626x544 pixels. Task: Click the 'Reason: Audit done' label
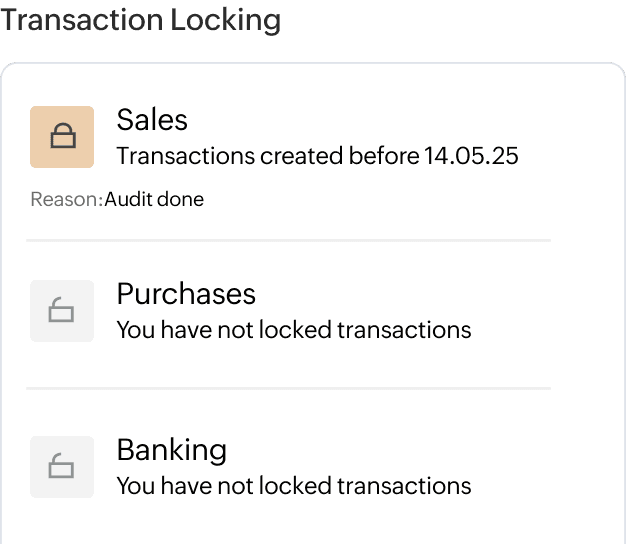click(117, 199)
